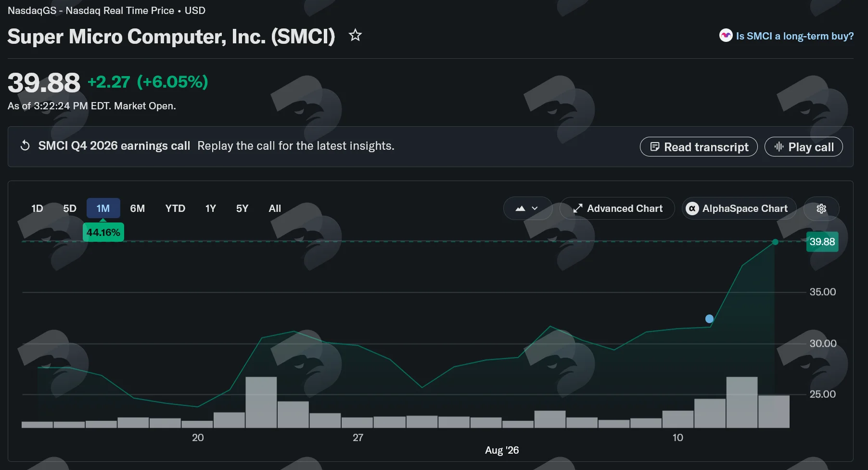The height and width of the screenshot is (470, 868).
Task: Click the 27 date label on x-axis
Action: coord(358,438)
